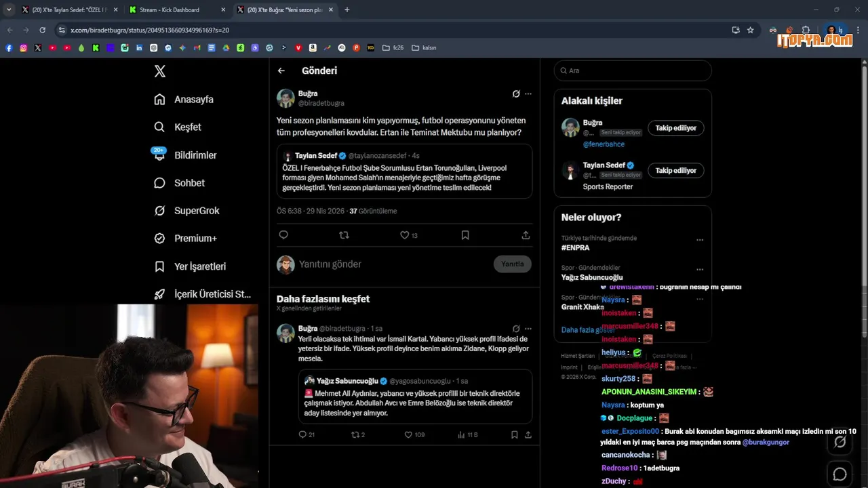Like the post with 109 likes

(x=414, y=434)
